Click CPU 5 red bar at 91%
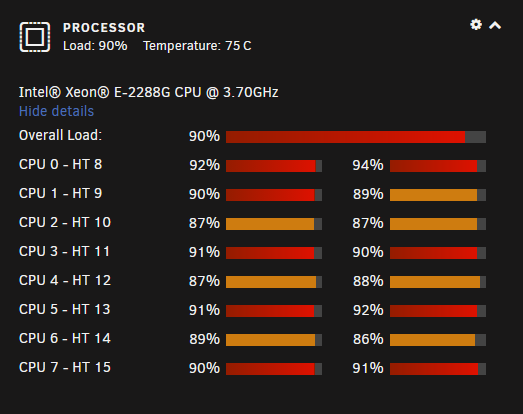The height and width of the screenshot is (414, 523). click(x=274, y=311)
